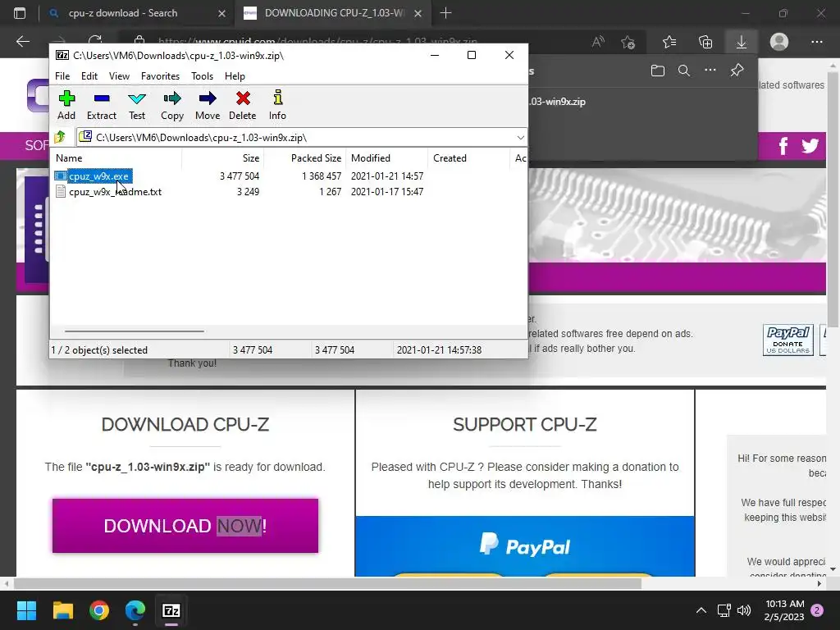Screen dimensions: 840x630
Task: Launch Google Chrome from the taskbar
Action: [99, 610]
